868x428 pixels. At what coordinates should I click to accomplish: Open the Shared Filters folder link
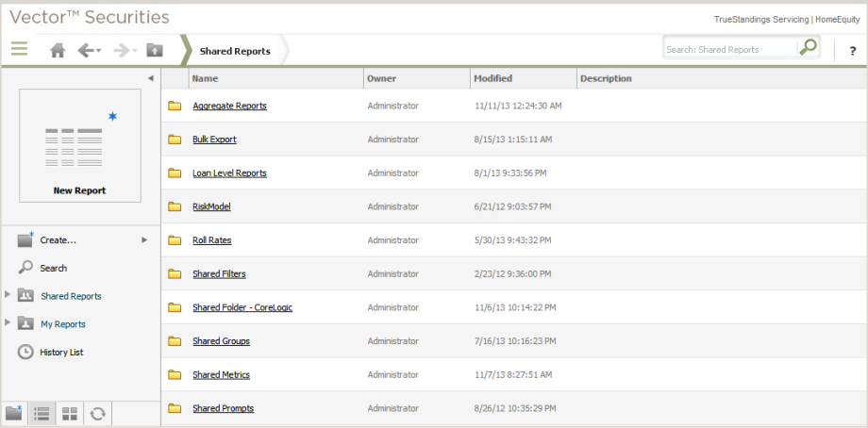(x=219, y=274)
